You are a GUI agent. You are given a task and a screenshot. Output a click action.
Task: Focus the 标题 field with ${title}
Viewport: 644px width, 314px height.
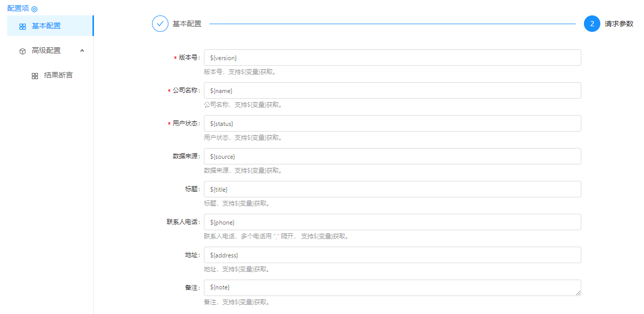click(392, 189)
